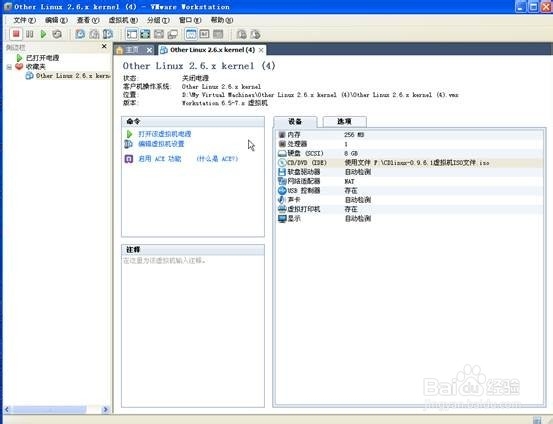The width and height of the screenshot is (553, 424).
Task: Collapse the 收藏夹 favorites tree node
Action: [x=9, y=67]
